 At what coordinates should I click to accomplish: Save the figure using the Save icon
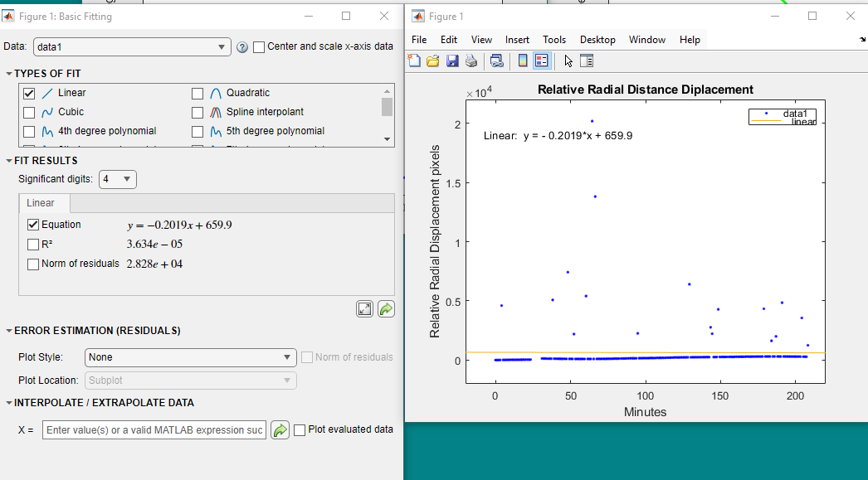(453, 61)
